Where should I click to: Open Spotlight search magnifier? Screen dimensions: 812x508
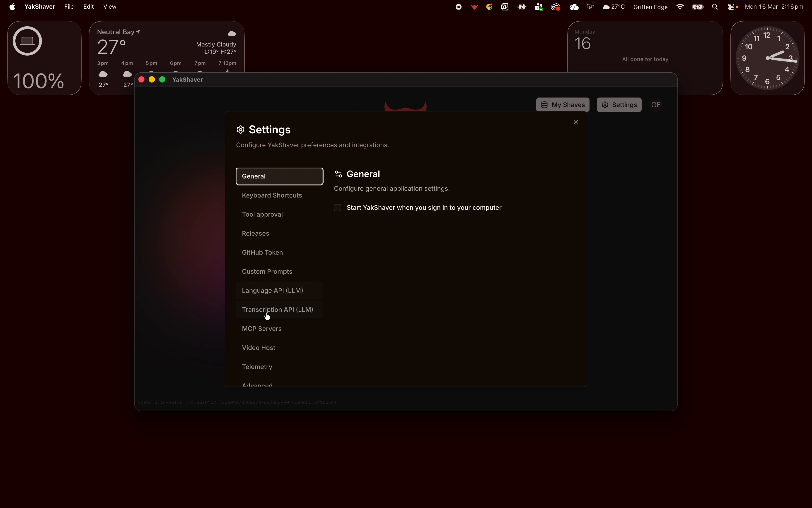(715, 7)
